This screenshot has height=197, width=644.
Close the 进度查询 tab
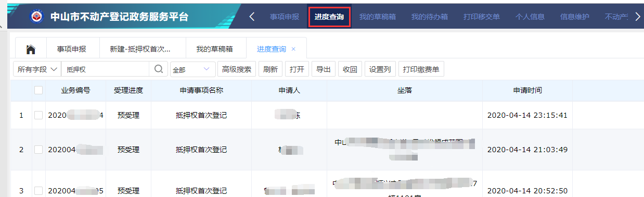[x=293, y=49]
